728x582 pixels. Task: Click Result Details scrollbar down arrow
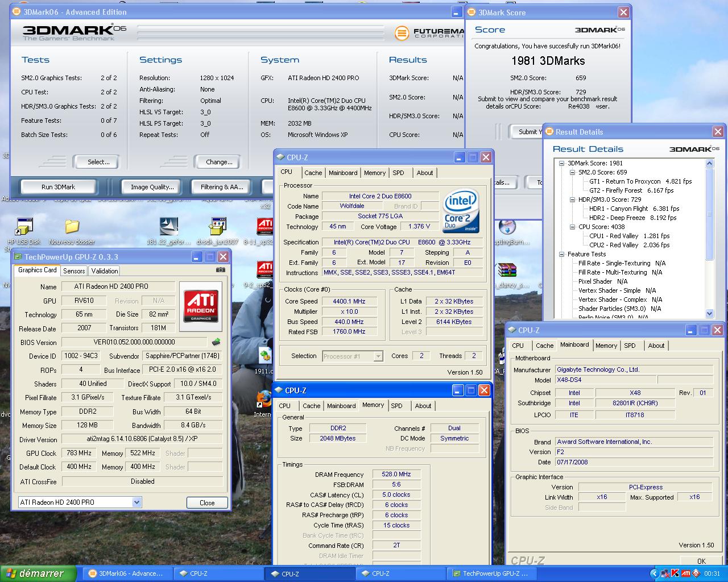pos(709,313)
